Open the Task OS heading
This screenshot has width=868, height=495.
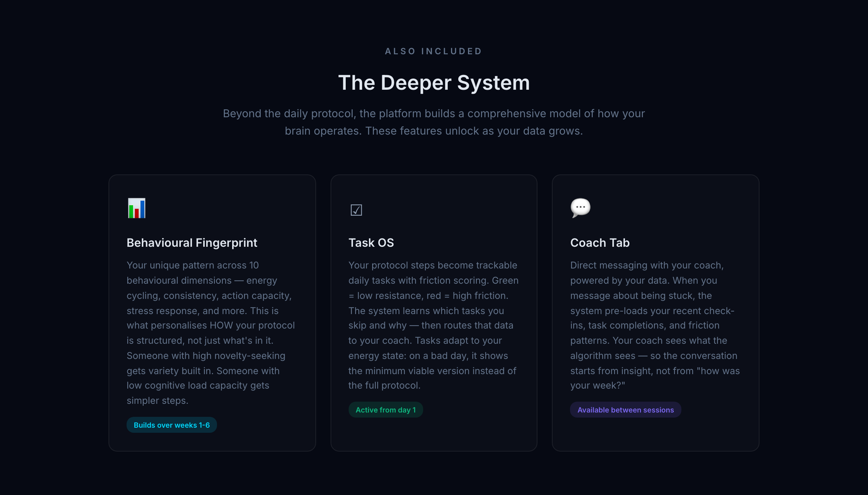coord(371,242)
